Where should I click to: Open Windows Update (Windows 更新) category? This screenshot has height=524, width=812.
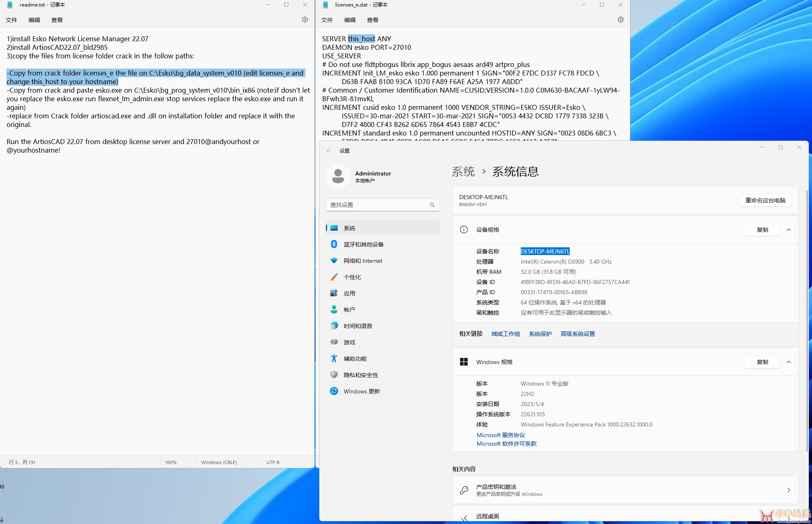click(x=383, y=391)
